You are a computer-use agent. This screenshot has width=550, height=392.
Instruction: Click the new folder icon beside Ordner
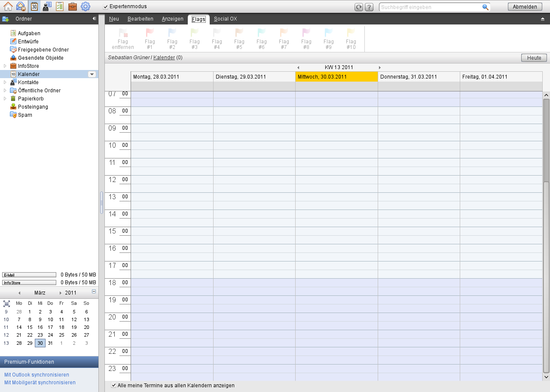click(6, 19)
